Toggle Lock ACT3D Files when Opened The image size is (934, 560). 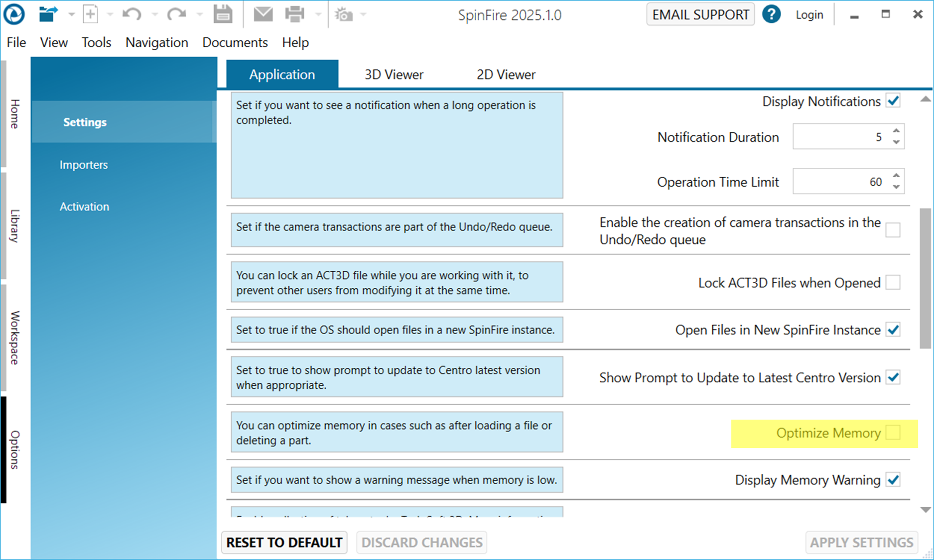coord(893,283)
